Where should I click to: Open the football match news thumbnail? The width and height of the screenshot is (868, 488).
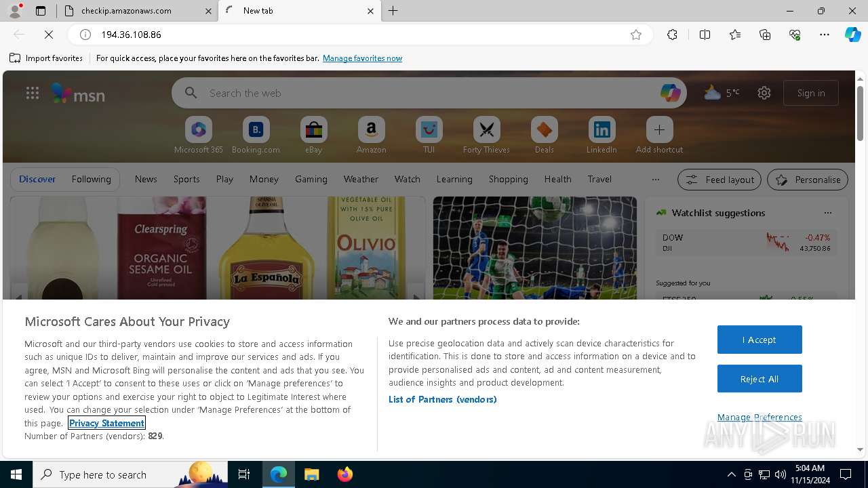tap(535, 248)
